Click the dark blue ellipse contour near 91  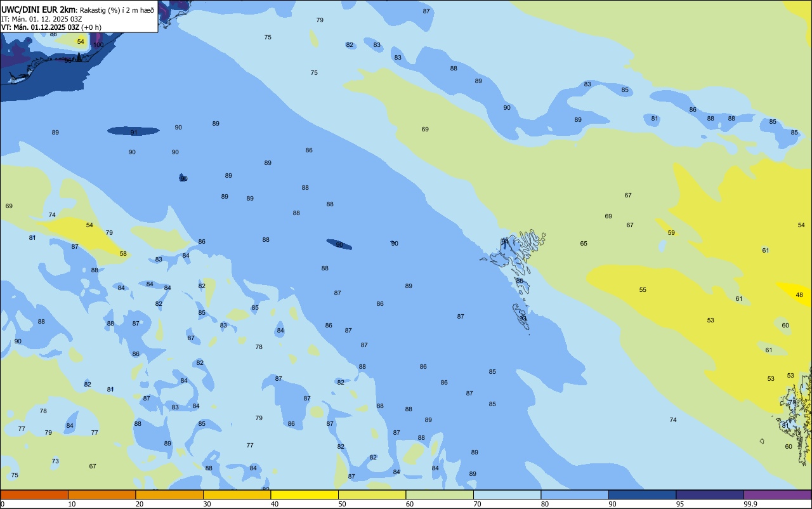pos(133,131)
